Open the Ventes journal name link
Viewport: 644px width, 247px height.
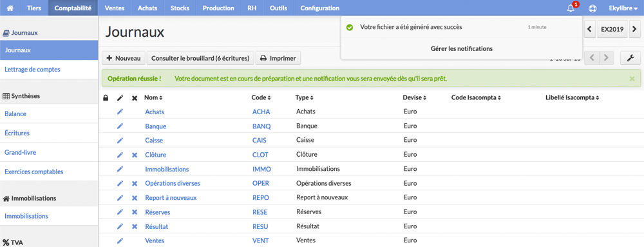pyautogui.click(x=155, y=240)
